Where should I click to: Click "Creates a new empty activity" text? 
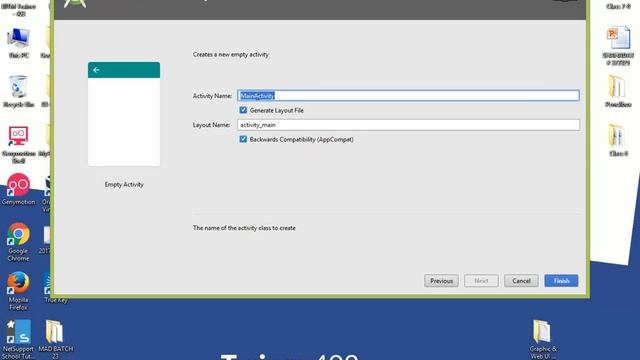pyautogui.click(x=231, y=54)
